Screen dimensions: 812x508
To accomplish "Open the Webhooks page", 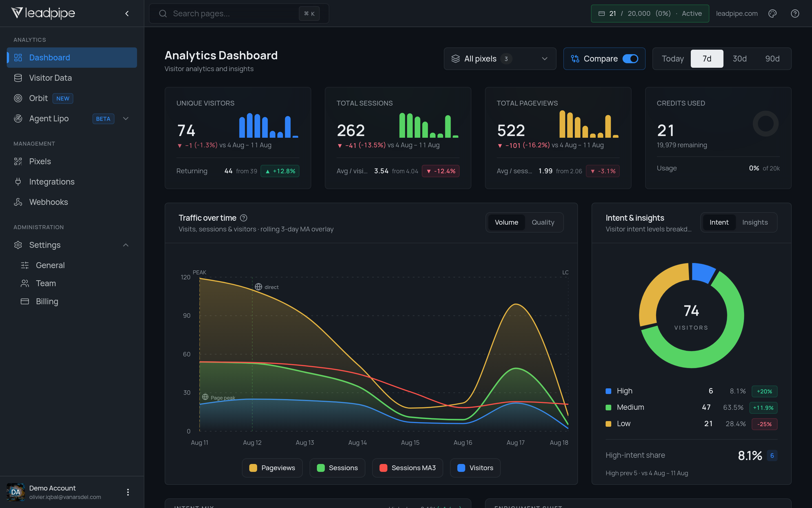I will point(72,202).
